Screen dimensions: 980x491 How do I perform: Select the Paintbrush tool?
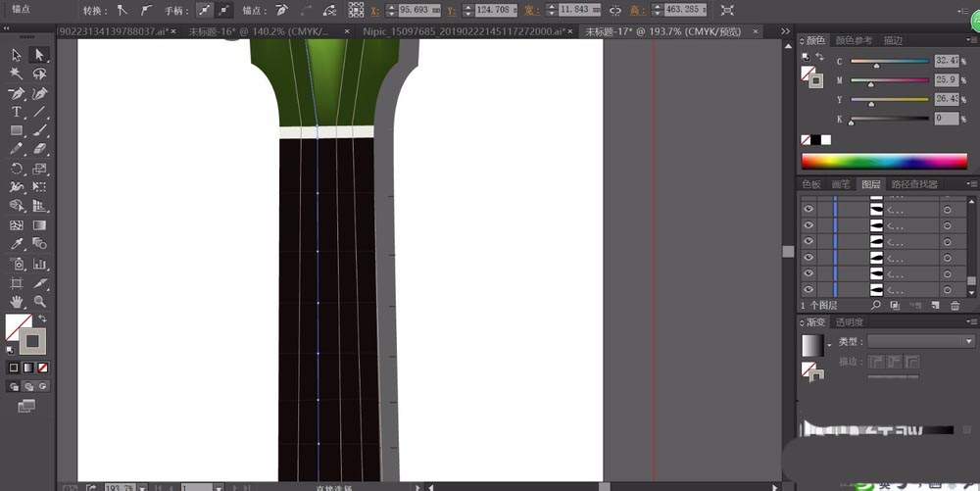(x=39, y=130)
